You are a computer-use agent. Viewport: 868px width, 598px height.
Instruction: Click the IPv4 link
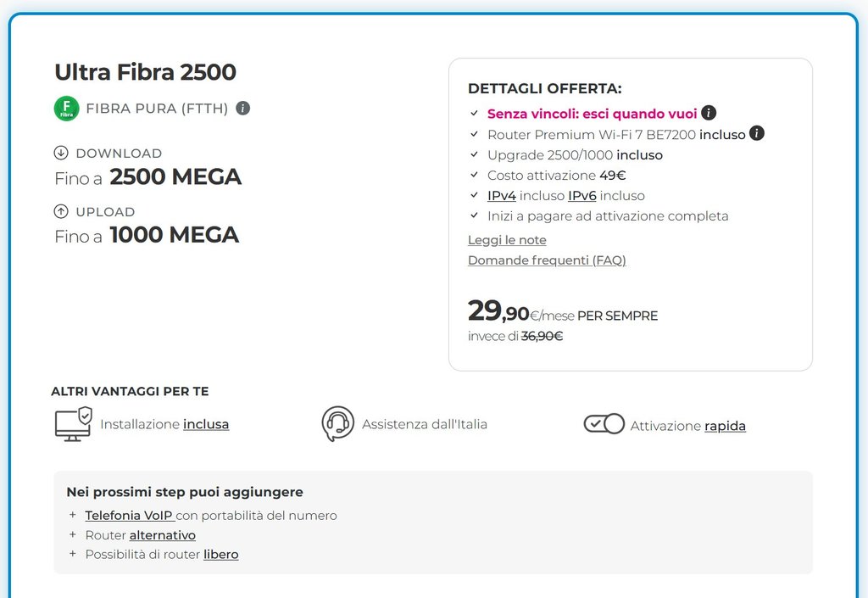(502, 196)
